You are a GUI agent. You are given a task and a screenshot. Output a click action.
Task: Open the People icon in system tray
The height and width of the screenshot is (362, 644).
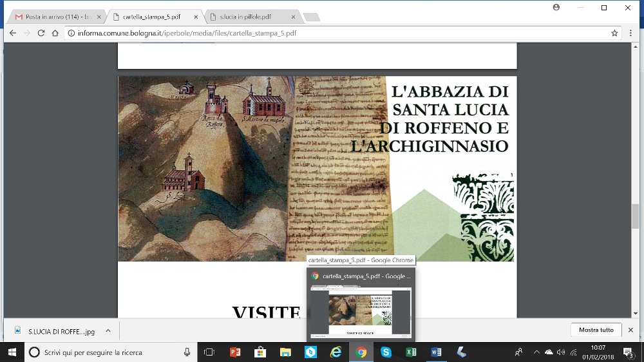pos(518,352)
